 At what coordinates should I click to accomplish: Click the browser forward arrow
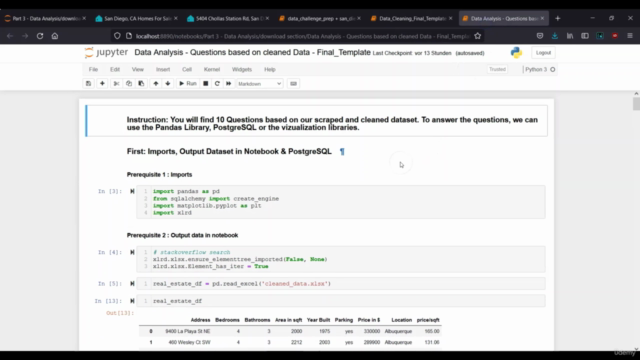(25, 36)
